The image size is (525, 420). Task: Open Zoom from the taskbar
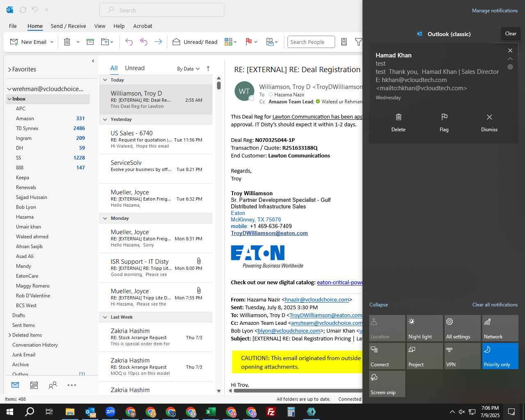pyautogui.click(x=110, y=412)
